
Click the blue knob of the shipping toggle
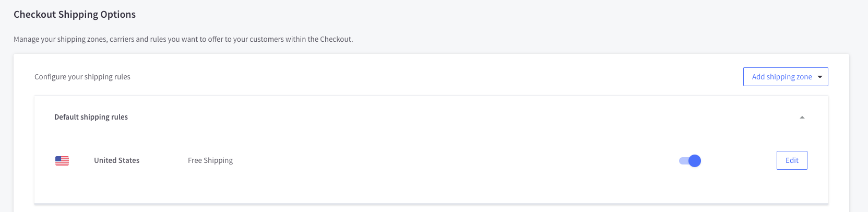point(695,161)
